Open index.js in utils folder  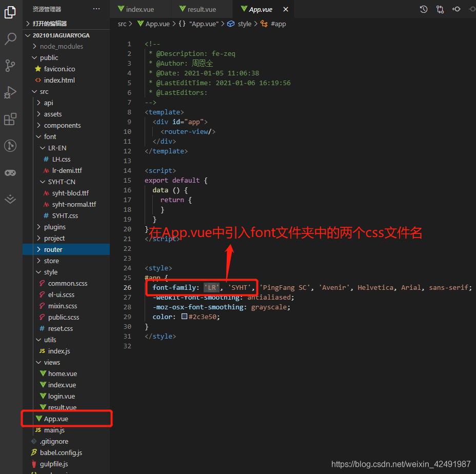tap(66, 351)
